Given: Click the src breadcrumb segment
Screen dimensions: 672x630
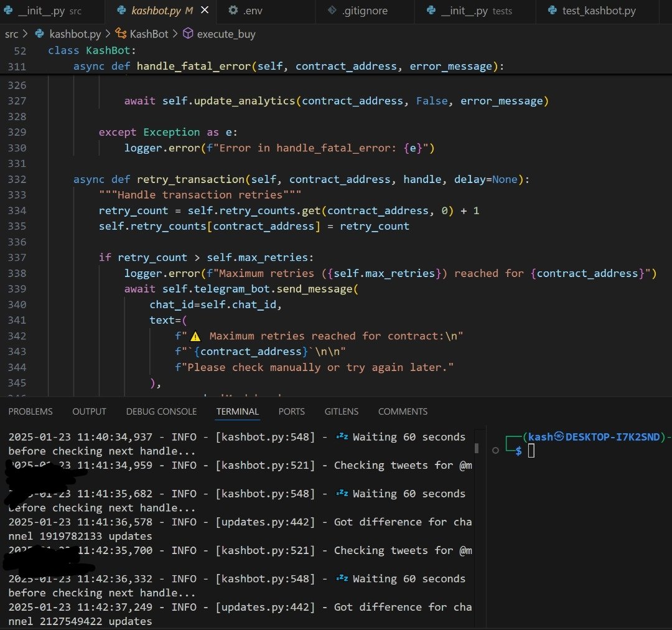Looking at the screenshot, I should [12, 34].
